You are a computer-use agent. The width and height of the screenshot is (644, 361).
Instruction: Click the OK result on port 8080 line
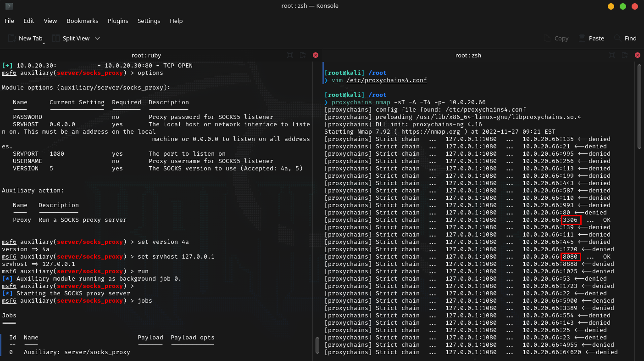click(x=607, y=257)
